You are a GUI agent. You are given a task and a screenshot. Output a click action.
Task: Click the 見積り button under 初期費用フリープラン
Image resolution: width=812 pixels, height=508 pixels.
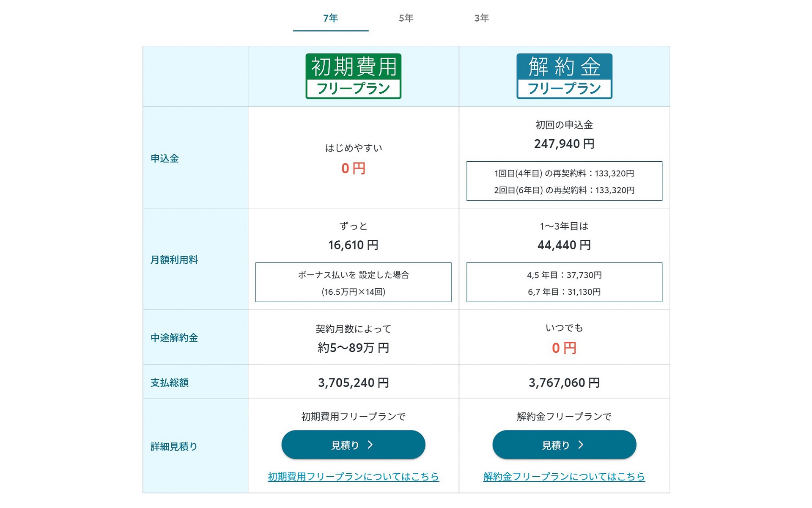pos(353,444)
